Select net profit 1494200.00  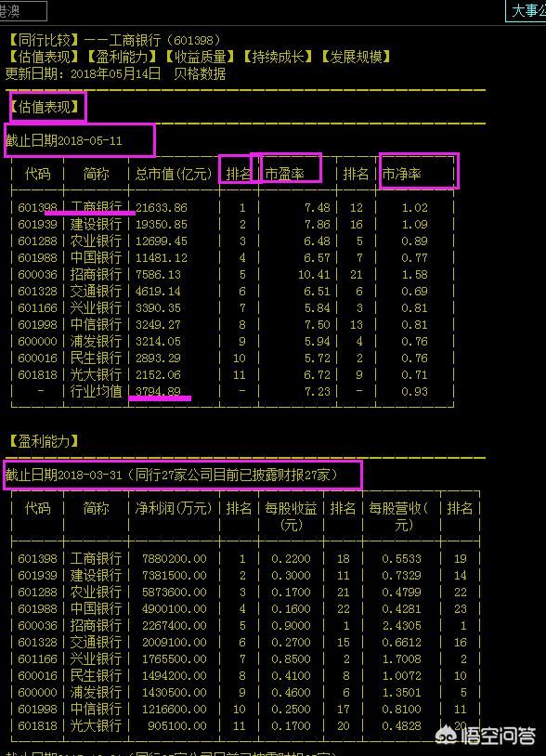(x=175, y=676)
